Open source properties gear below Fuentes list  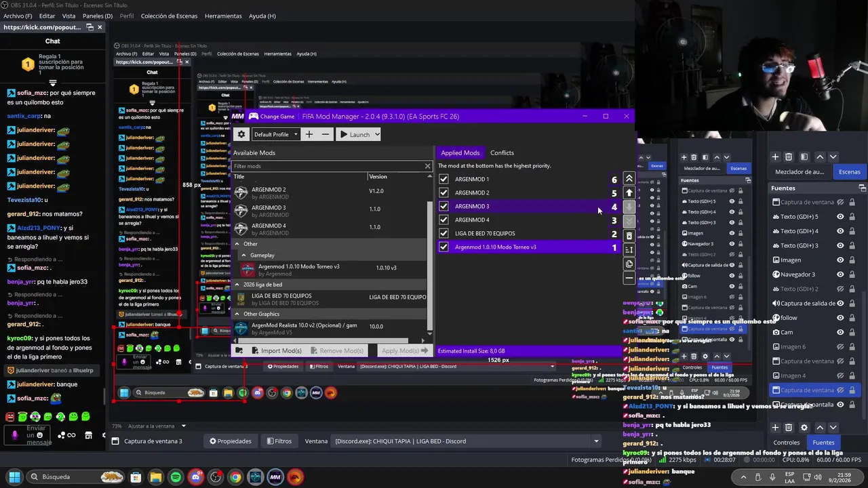tap(804, 428)
